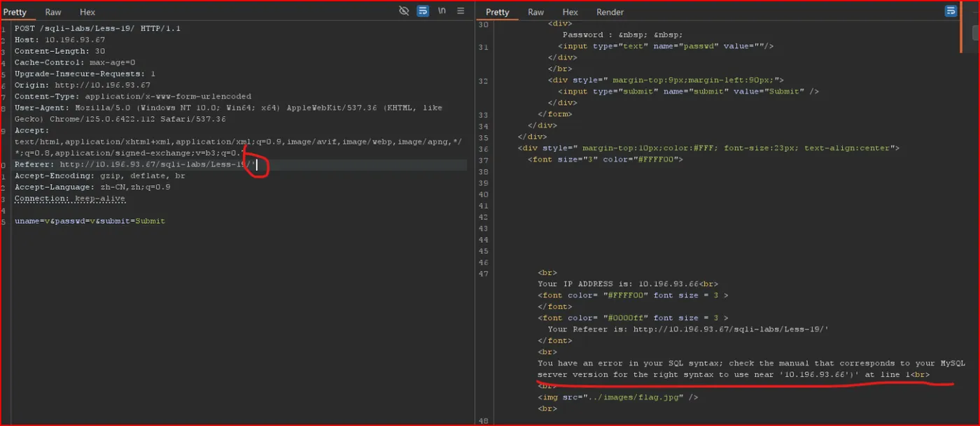Screen dimensions: 980x426
Task: Click response line number 36
Action: (x=482, y=148)
